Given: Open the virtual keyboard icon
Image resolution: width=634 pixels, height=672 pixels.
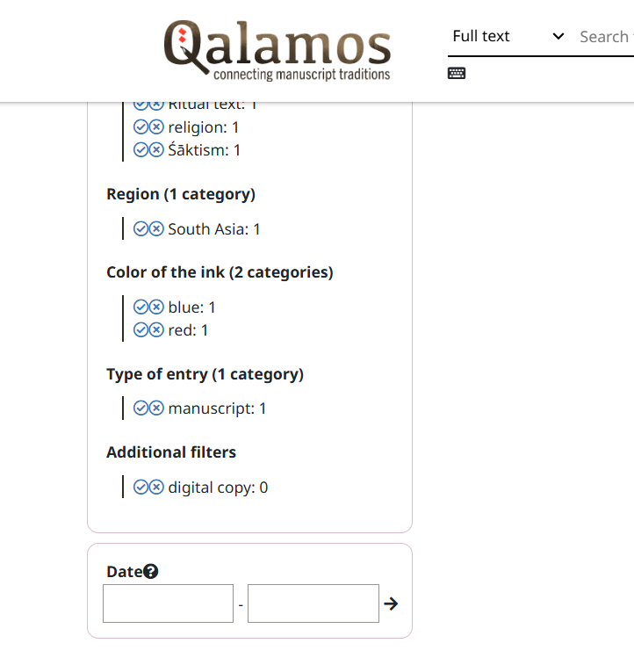Looking at the screenshot, I should 457,73.
